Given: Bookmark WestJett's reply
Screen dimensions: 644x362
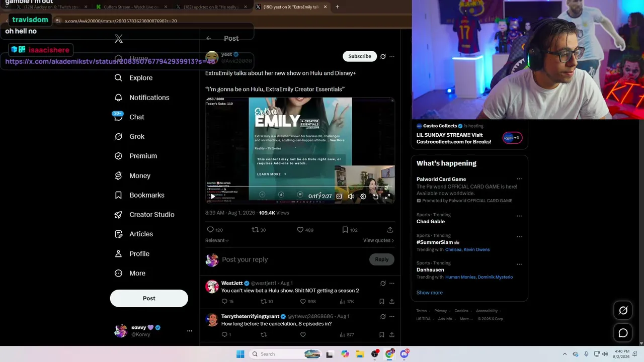Looking at the screenshot, I should [x=382, y=302].
